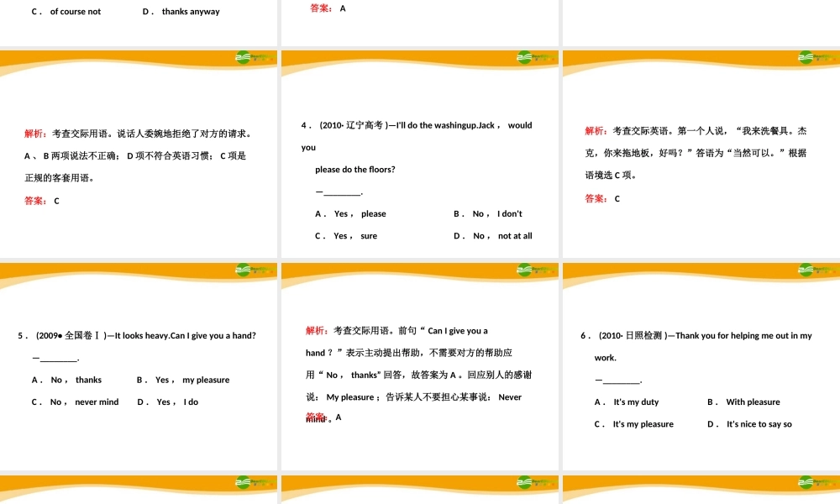This screenshot has height=504, width=840.
Task: Click the line '解析：考查交际用语。前句" Can I give you a'
Action: 397,330
